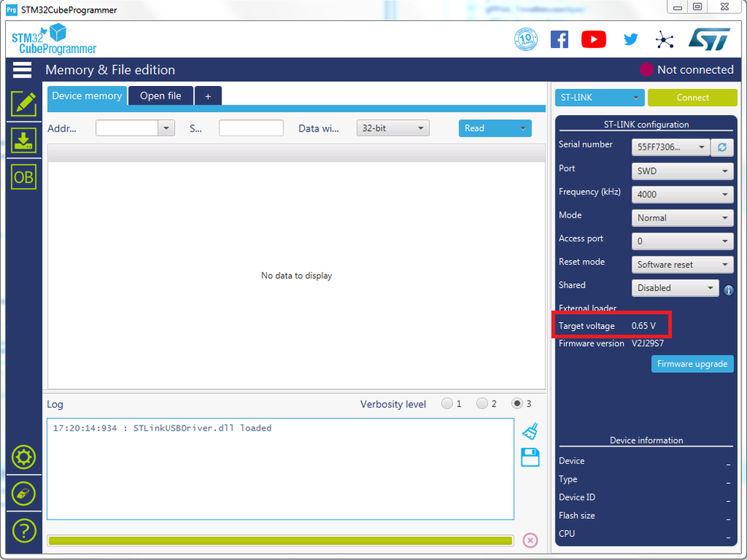Open Erasing & Programming download icon
The height and width of the screenshot is (560, 747).
(x=23, y=141)
